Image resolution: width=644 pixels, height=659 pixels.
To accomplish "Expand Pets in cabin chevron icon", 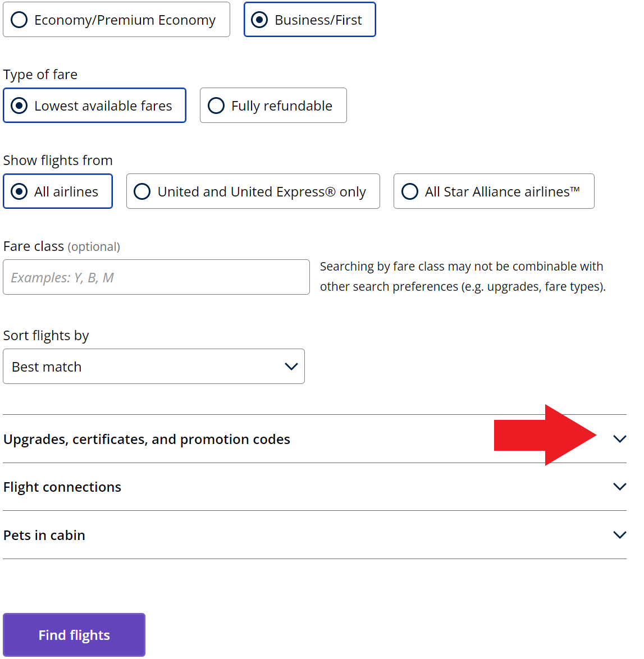I will tap(620, 535).
